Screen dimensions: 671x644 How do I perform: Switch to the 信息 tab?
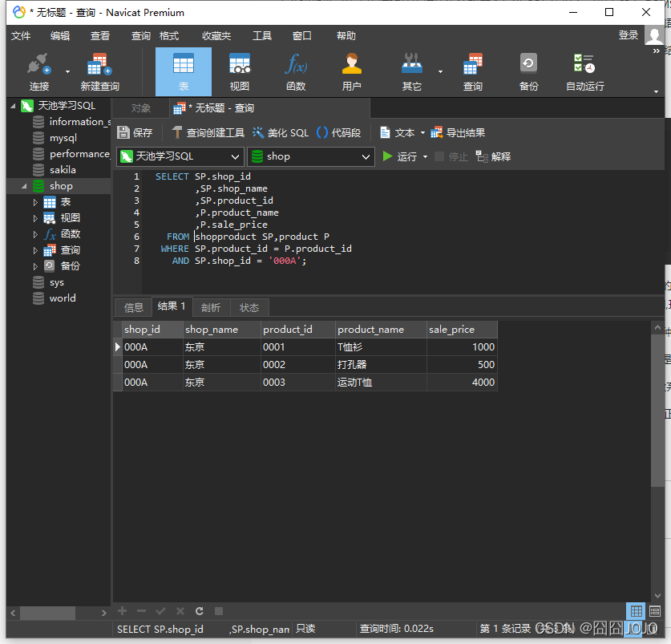[x=134, y=307]
